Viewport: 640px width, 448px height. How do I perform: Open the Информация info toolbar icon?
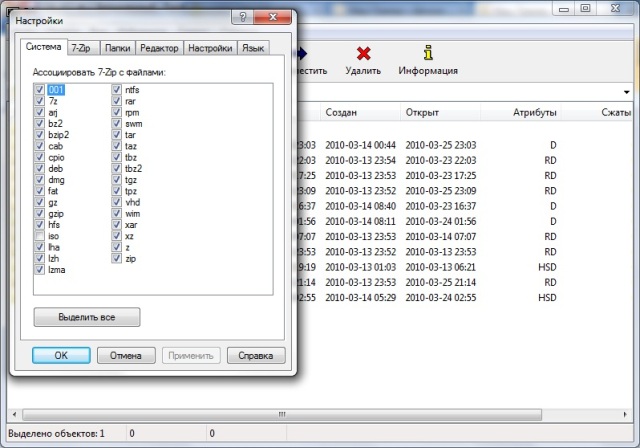[x=428, y=53]
